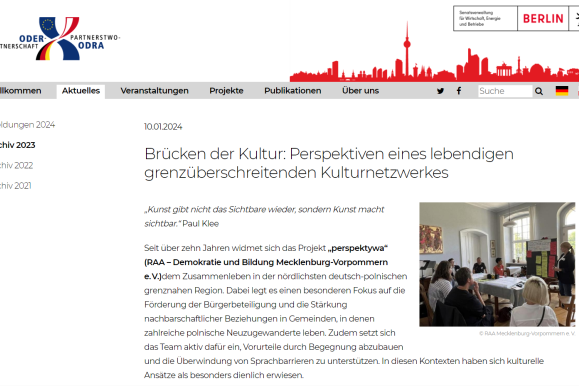Open the Twitter profile icon
Viewport: 579px width, 386px height.
pos(440,91)
